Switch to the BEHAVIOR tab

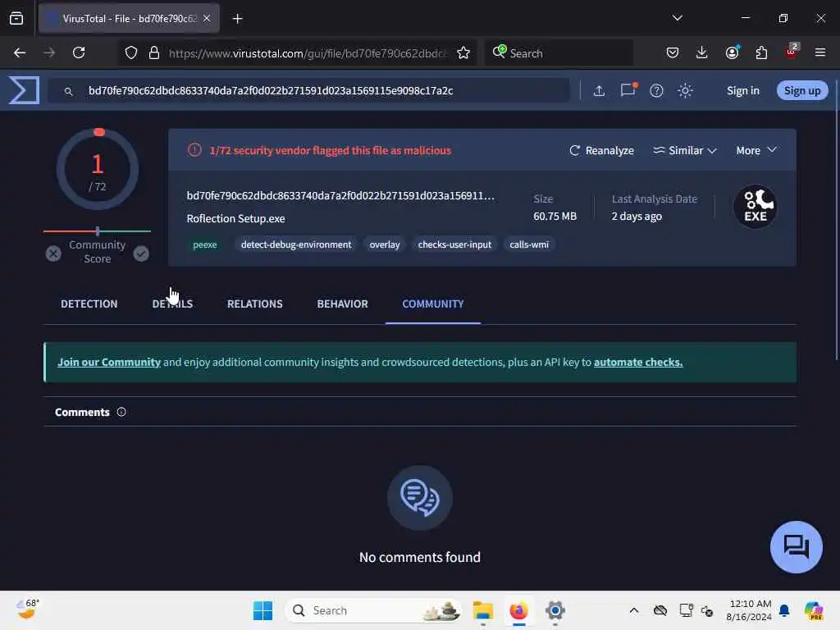pyautogui.click(x=342, y=304)
